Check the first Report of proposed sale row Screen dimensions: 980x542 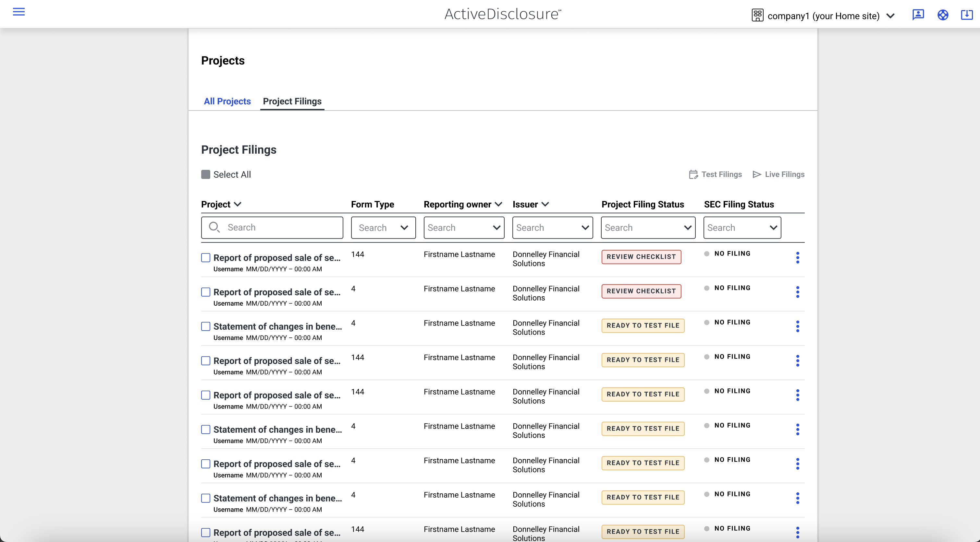point(205,258)
